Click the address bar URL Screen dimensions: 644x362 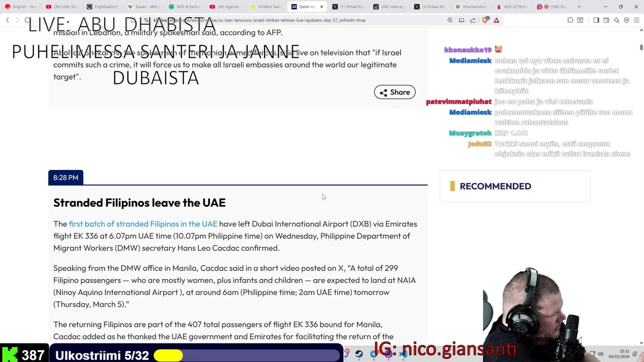(x=259, y=20)
